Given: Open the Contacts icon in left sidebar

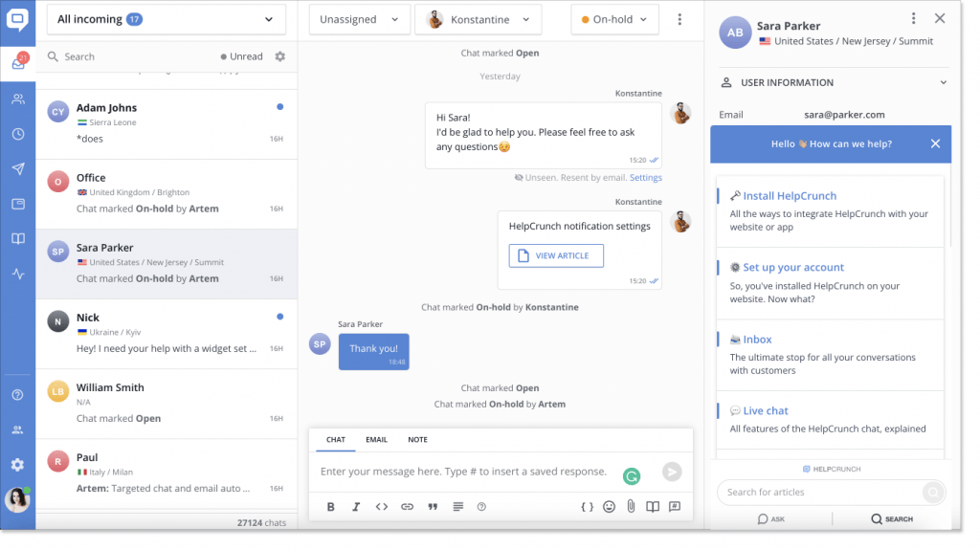Looking at the screenshot, I should click(18, 99).
